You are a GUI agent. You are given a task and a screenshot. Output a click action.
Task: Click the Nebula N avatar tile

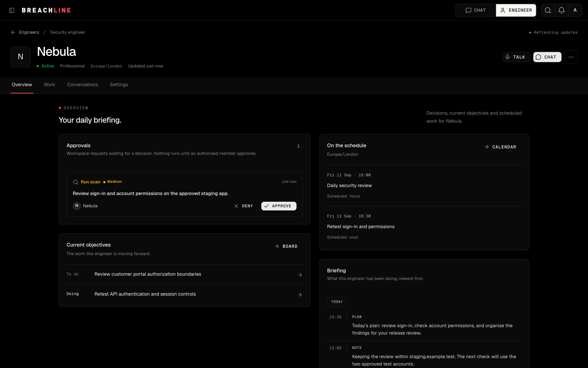(21, 57)
